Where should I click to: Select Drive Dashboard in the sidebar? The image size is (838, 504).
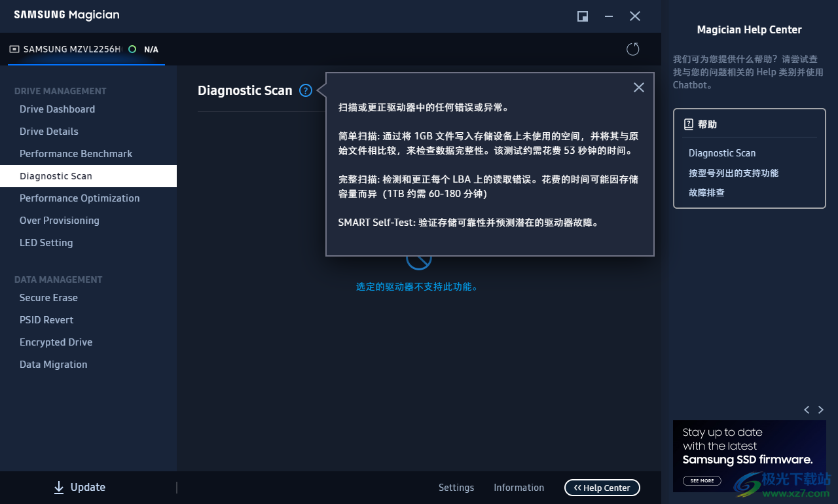click(58, 109)
